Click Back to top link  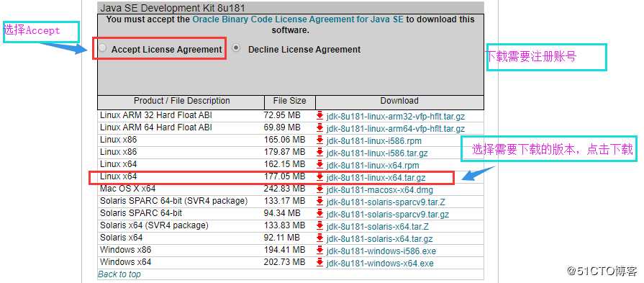point(119,274)
